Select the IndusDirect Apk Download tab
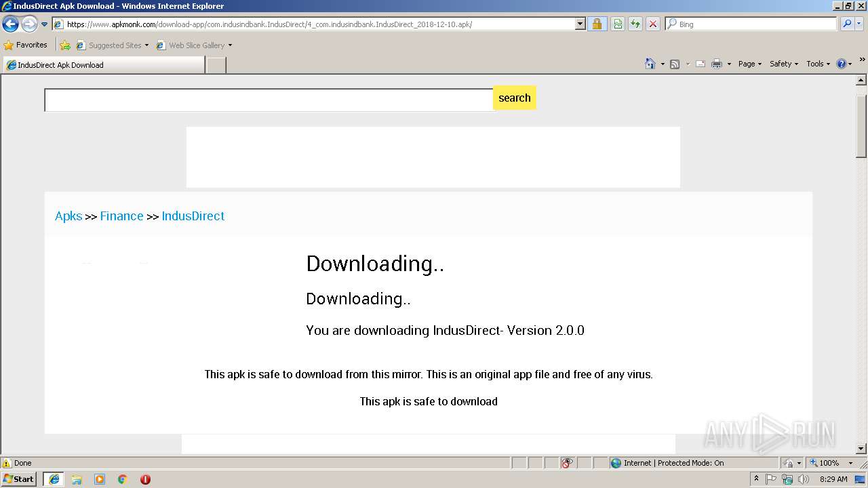Viewport: 868px width, 488px height. pos(104,65)
